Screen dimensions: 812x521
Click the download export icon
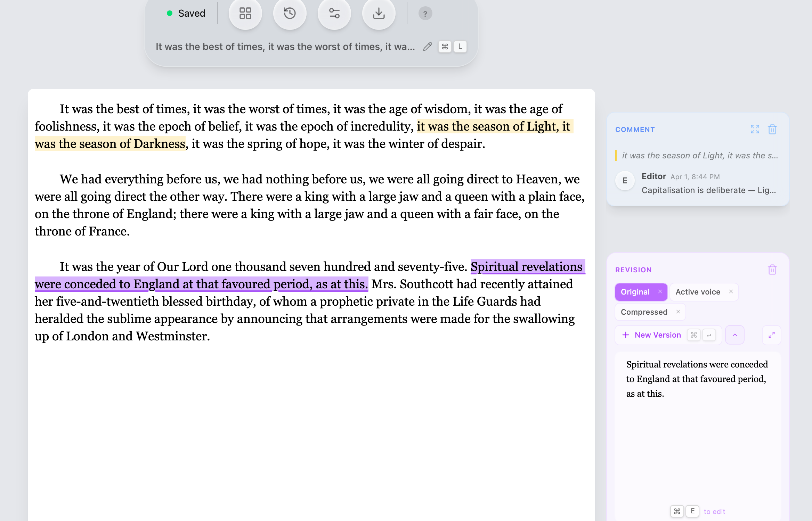click(379, 14)
